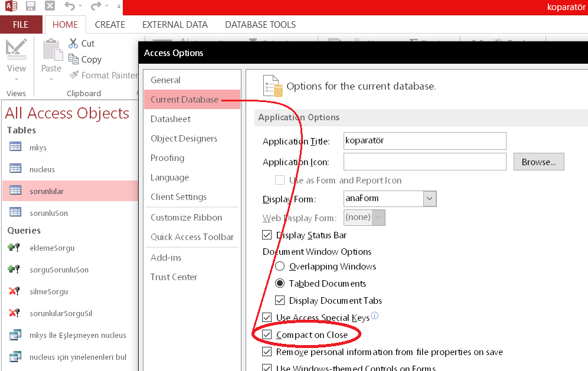
Task: Click the Browse... button
Action: 538,162
